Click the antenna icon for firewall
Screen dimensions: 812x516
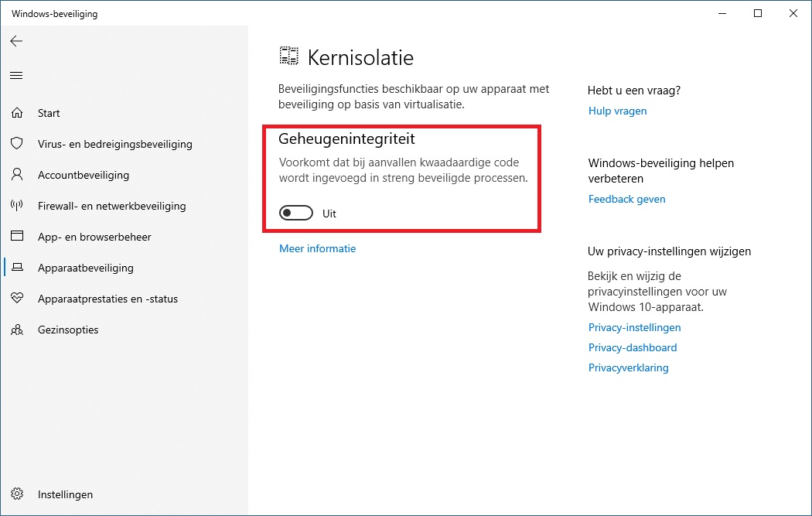coord(17,206)
